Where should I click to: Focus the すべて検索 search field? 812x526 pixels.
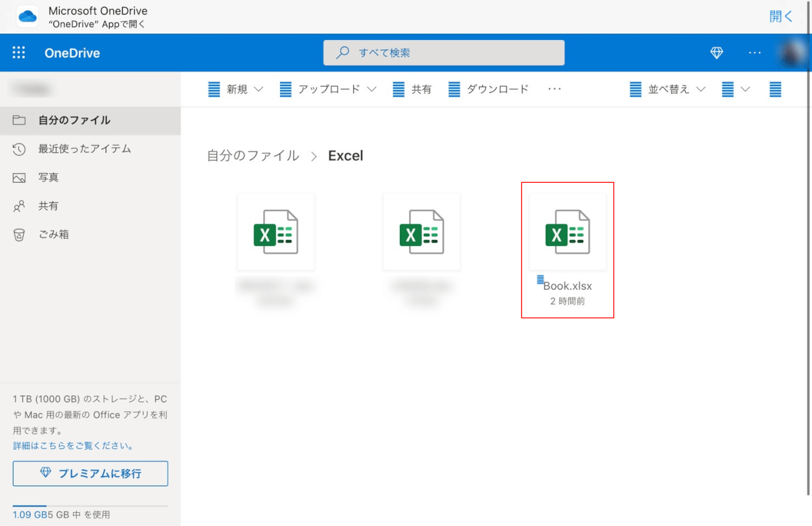pyautogui.click(x=444, y=53)
